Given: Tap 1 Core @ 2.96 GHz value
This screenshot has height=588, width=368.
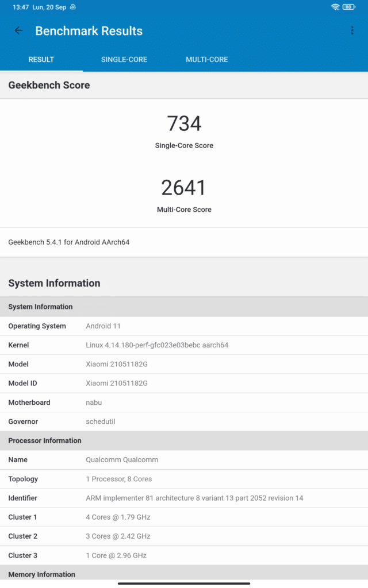Looking at the screenshot, I should [116, 555].
